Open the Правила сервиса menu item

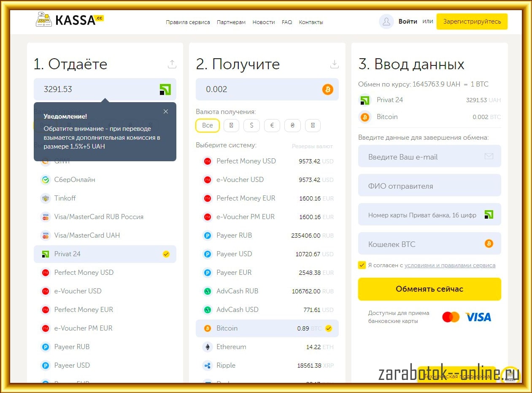click(x=188, y=22)
